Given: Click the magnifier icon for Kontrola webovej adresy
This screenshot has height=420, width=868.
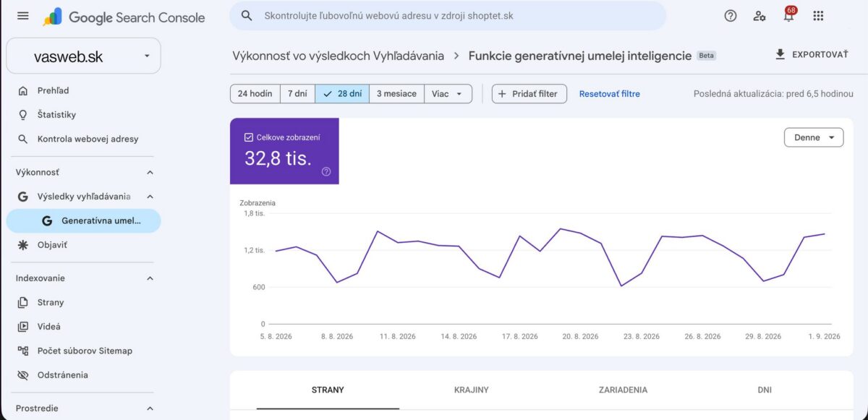Looking at the screenshot, I should [23, 139].
